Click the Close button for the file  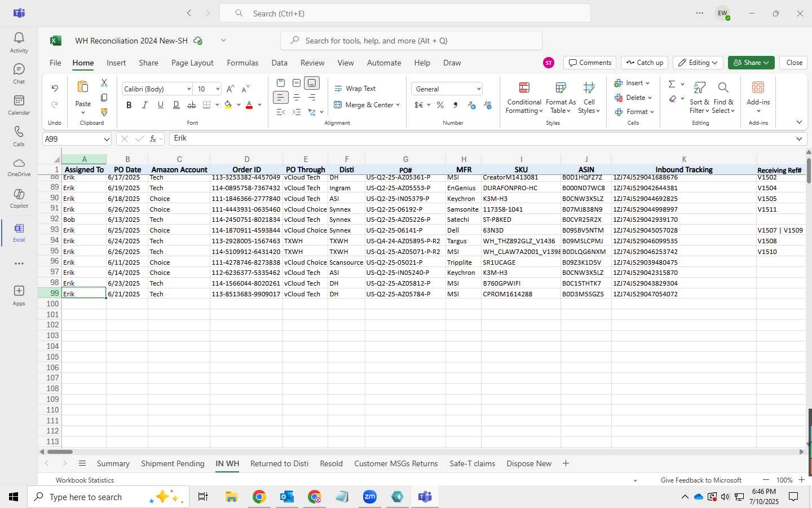794,63
